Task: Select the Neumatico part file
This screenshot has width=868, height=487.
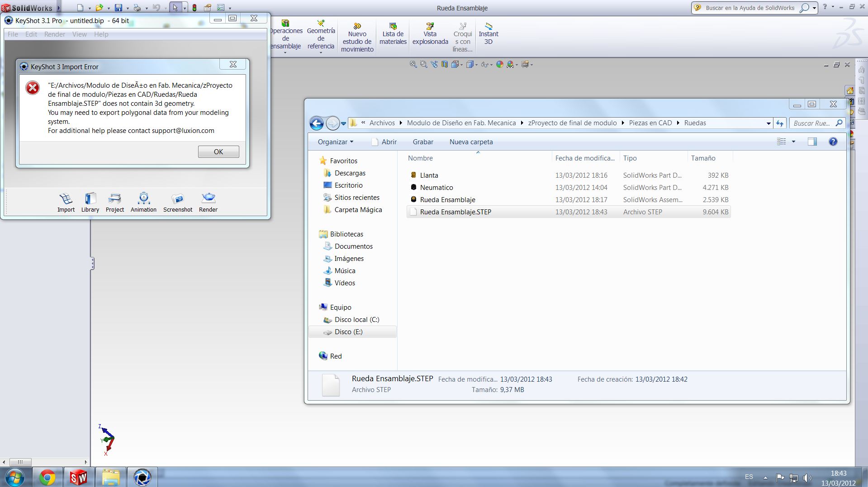Action: tap(569, 187)
